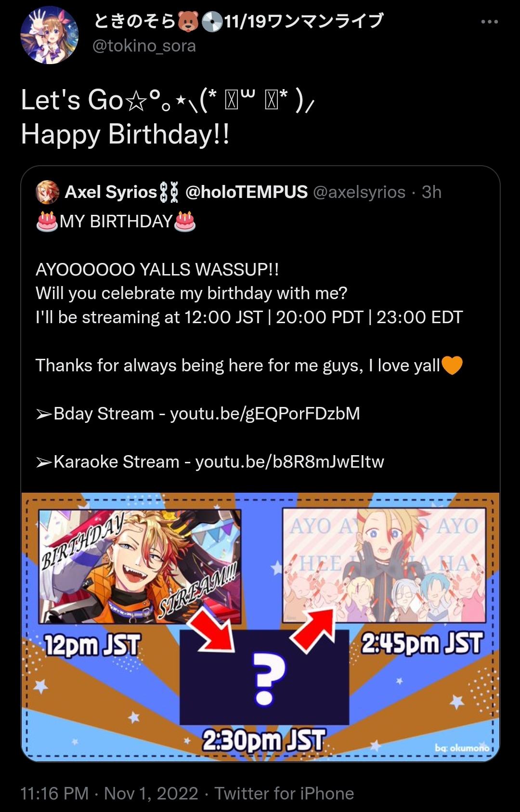Viewport: 520px width, 812px height.
Task: Open the Twitter for iPhone source label
Action: [284, 793]
